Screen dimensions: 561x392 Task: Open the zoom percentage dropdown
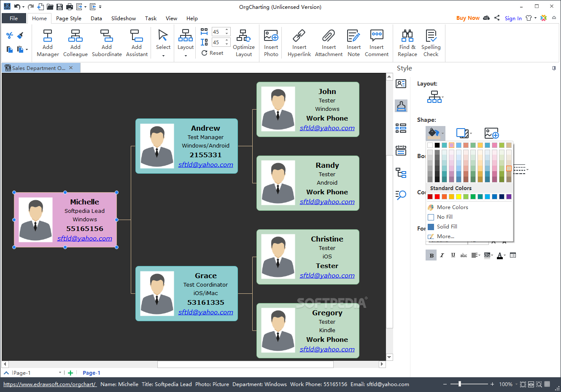pos(516,384)
